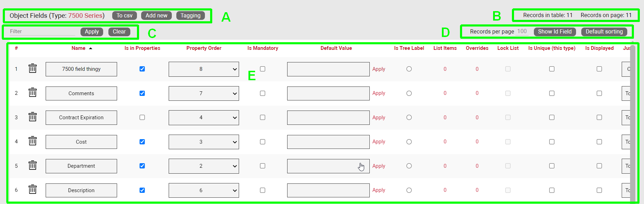Open Property Order dropdown for Description
644x204 pixels.
[204, 190]
